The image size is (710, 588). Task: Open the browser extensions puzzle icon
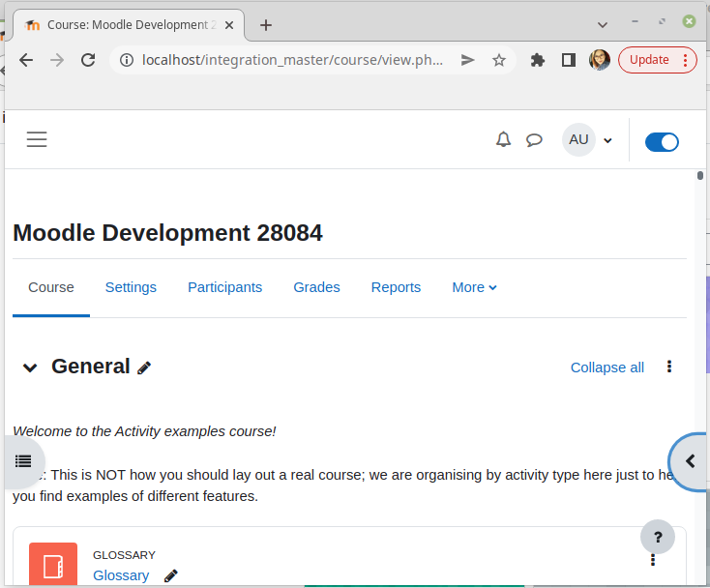point(538,60)
